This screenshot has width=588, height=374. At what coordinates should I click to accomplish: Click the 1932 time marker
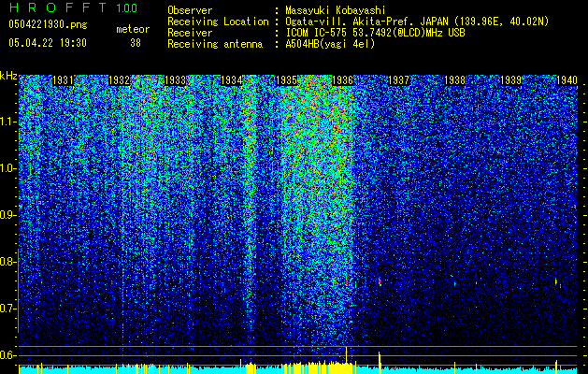tap(119, 80)
